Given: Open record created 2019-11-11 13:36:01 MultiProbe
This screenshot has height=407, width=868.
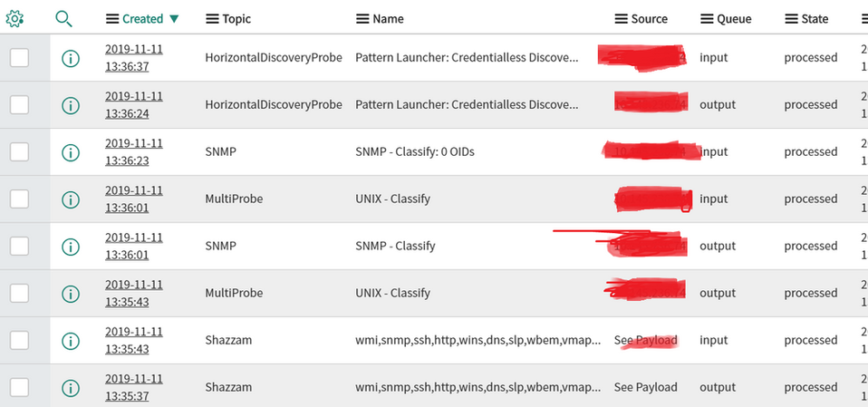Looking at the screenshot, I should pos(134,199).
